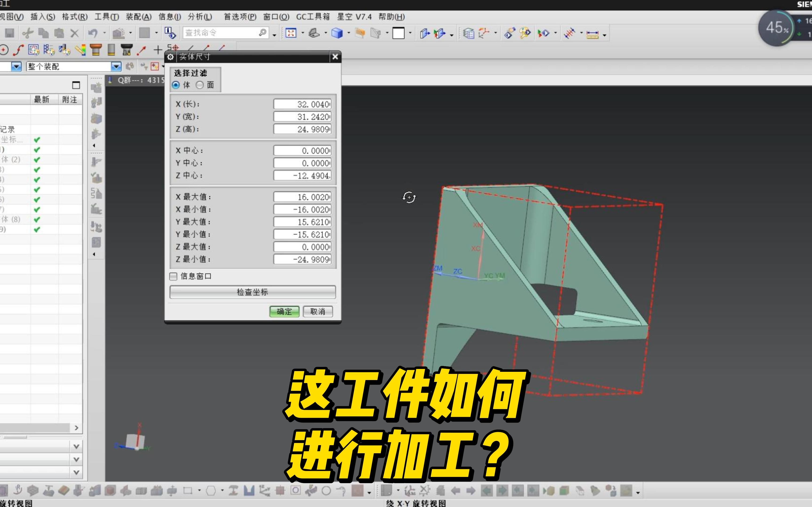Click the blue shaded-view cube icon
The image size is (812, 507).
tap(337, 33)
